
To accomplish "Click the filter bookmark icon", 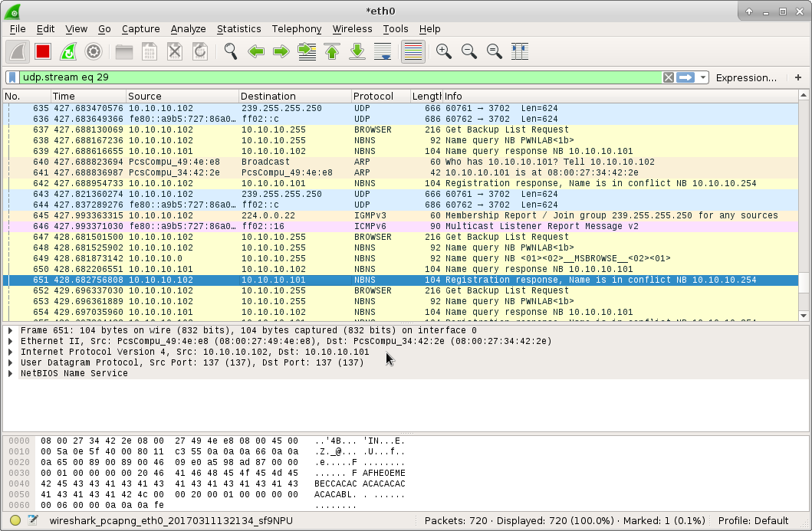I will (13, 77).
